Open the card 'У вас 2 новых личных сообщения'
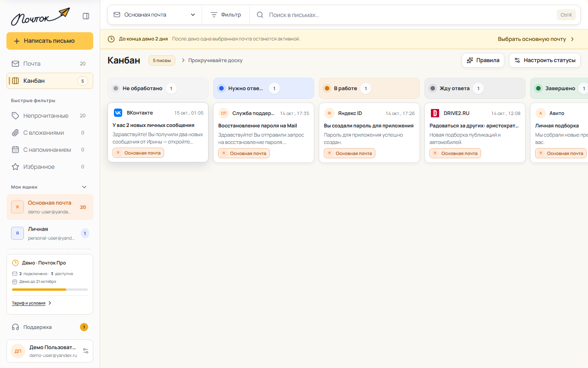Image resolution: width=588 pixels, height=368 pixels. pyautogui.click(x=158, y=132)
